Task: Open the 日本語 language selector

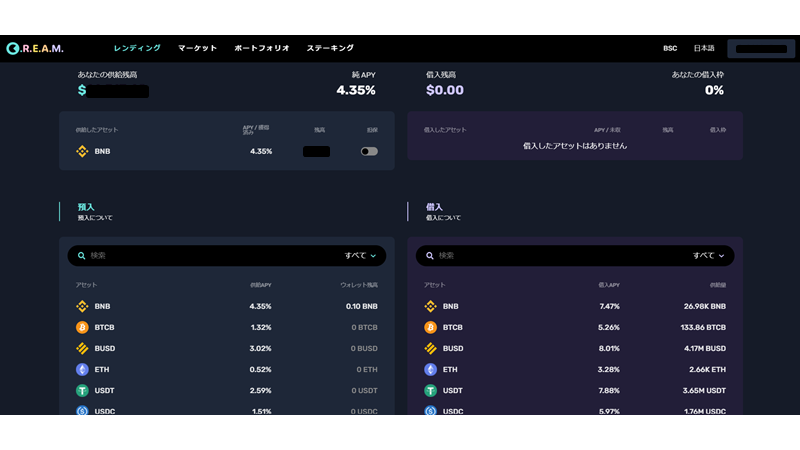Action: tap(704, 48)
